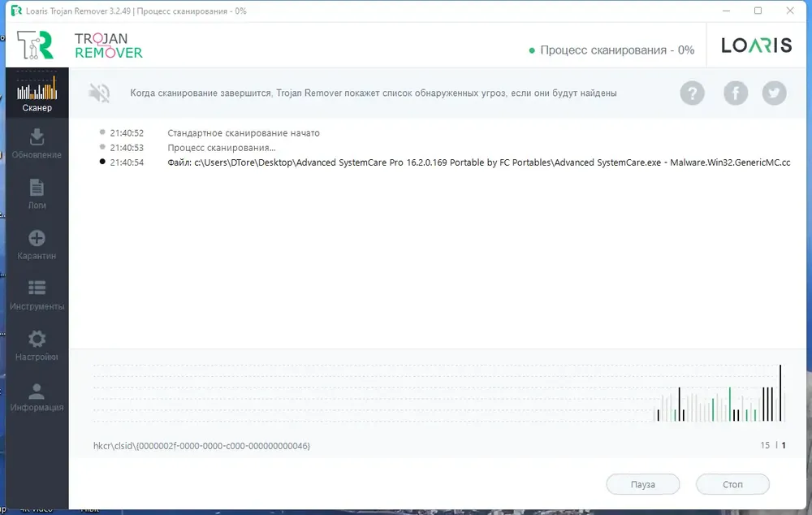The height and width of the screenshot is (515, 812).
Task: Open the Twitter link icon
Action: click(774, 93)
